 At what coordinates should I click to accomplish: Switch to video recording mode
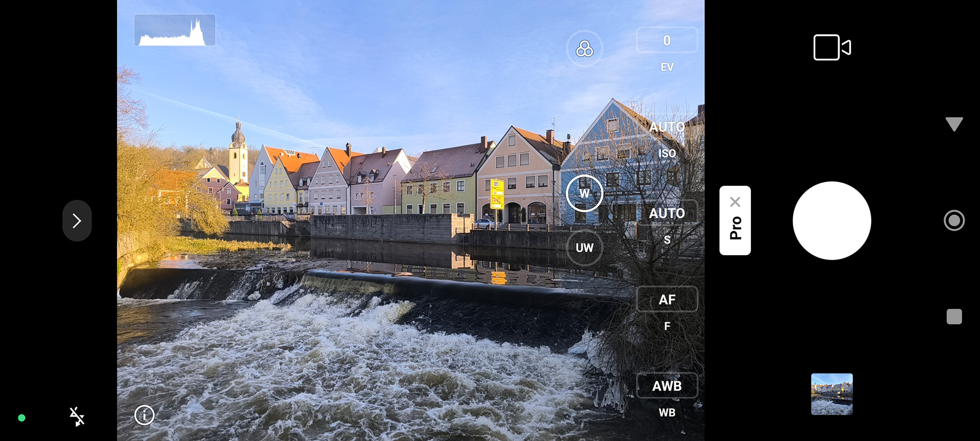(x=831, y=47)
